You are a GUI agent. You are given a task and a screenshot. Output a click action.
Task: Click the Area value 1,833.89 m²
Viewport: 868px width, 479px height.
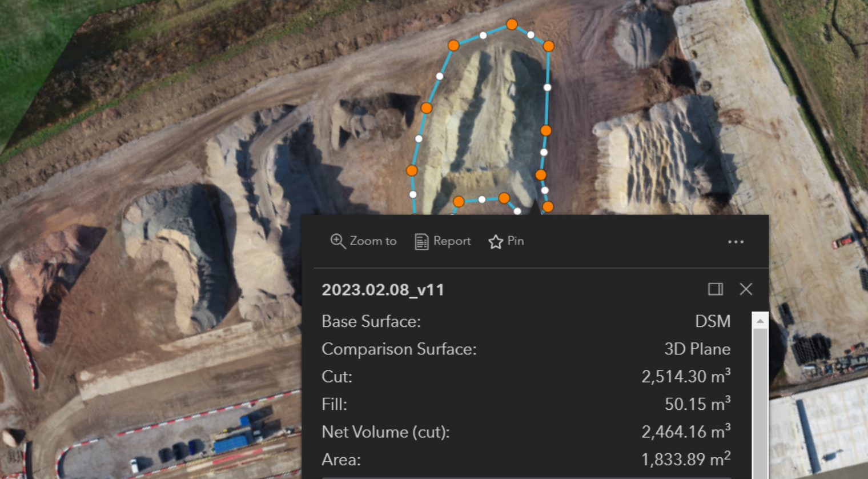point(686,458)
